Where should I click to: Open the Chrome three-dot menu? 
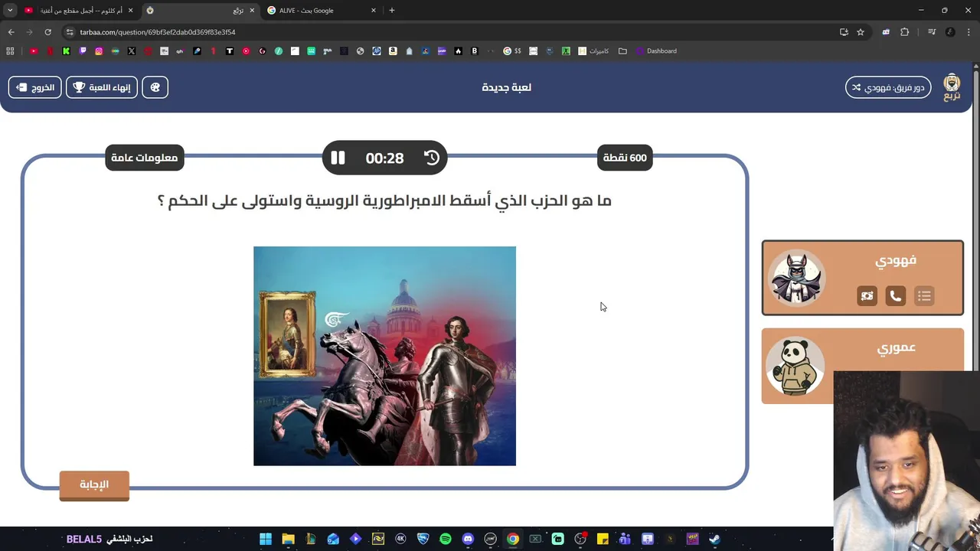pyautogui.click(x=969, y=32)
